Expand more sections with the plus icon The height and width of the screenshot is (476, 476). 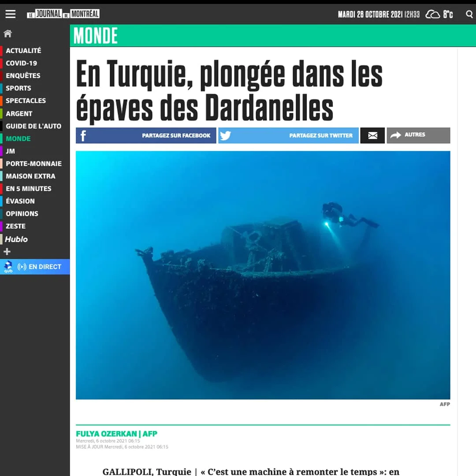[7, 251]
